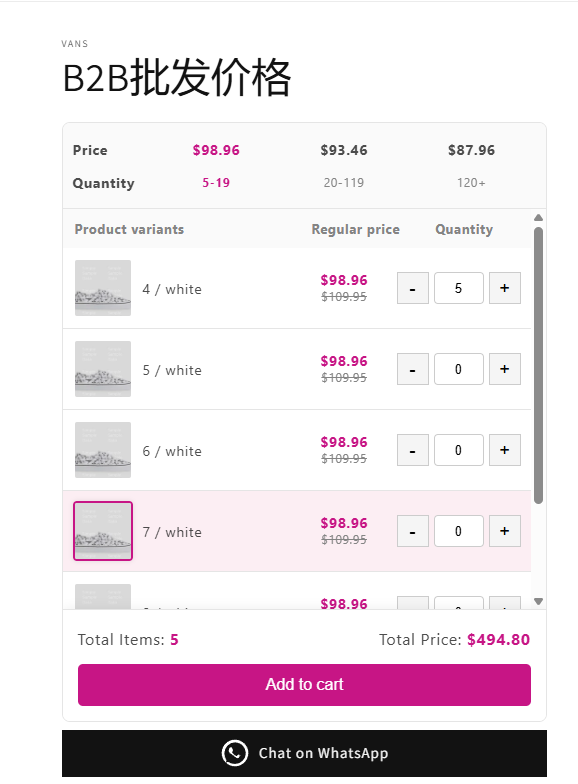Viewport: 578px width, 784px height.
Task: Add selected items to cart
Action: click(304, 685)
